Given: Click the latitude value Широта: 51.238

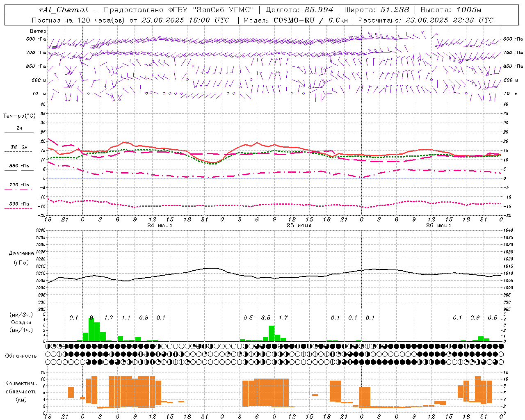Looking at the screenshot, I should pos(377,10).
